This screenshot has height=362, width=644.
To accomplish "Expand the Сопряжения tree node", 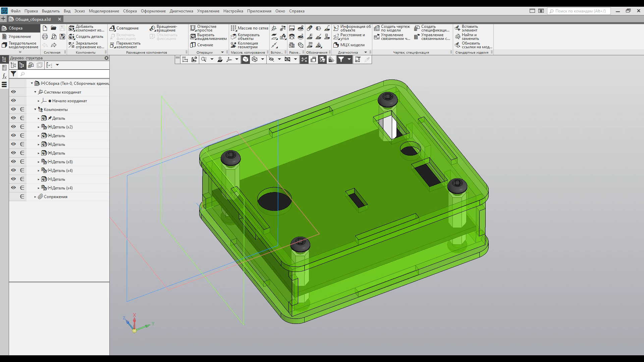I will point(35,197).
